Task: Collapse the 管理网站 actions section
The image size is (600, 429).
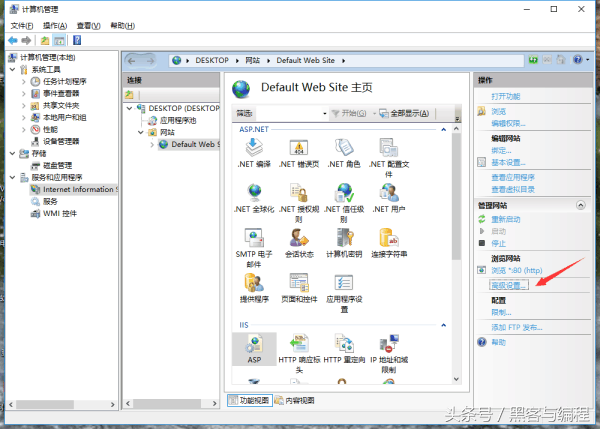Action: (x=582, y=204)
